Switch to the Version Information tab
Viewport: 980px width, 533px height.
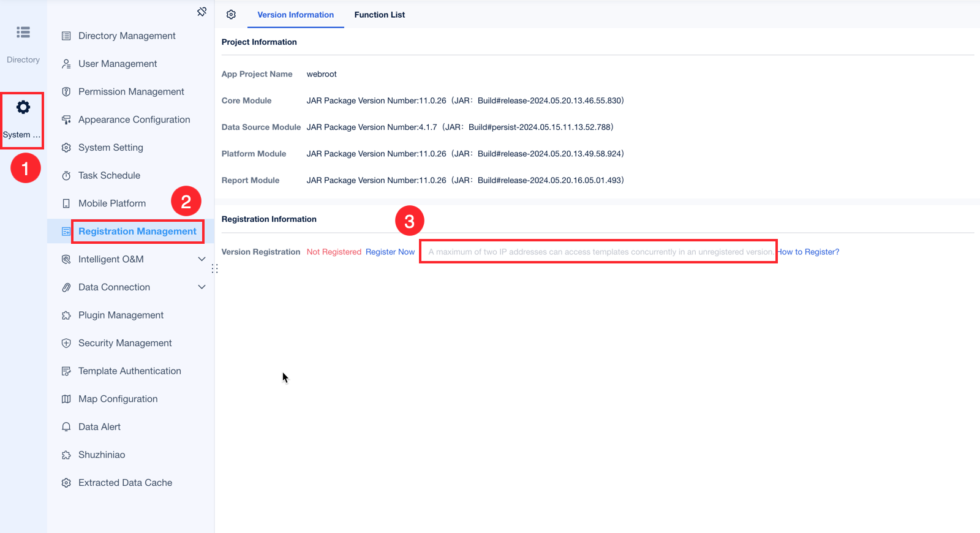point(295,15)
